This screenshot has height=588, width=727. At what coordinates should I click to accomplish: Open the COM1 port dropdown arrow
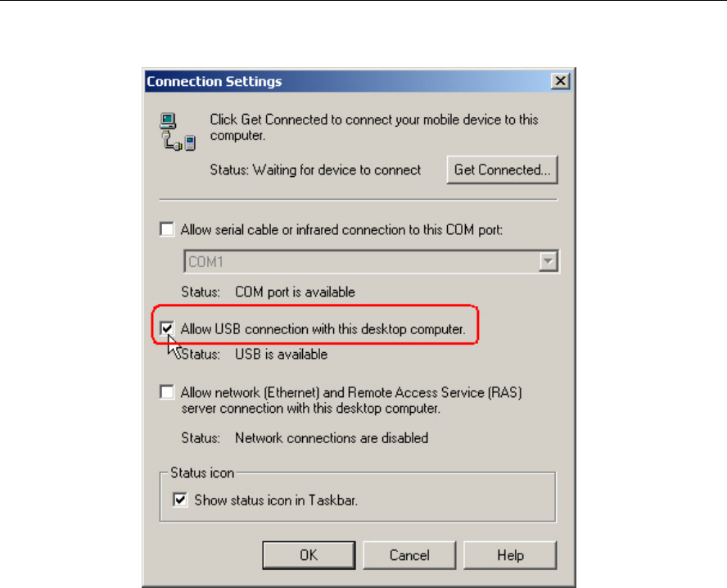click(x=548, y=261)
